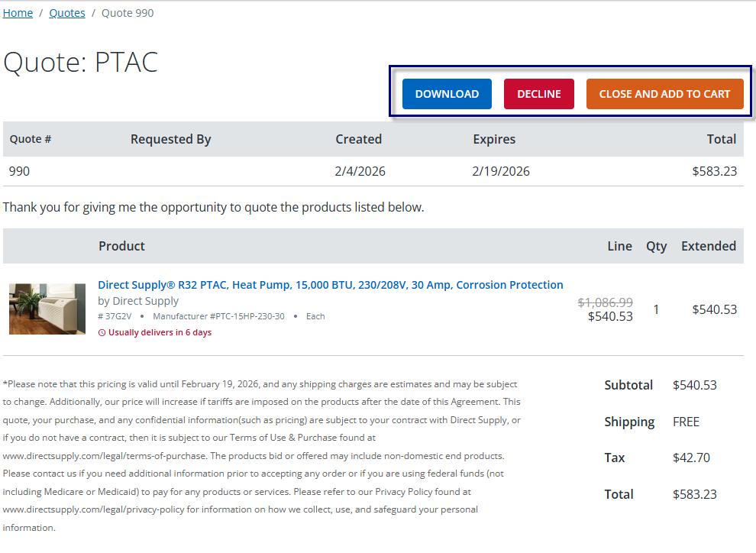Click the item number '# 37G2V'
Viewport: 756px width, 553px height.
click(x=115, y=317)
